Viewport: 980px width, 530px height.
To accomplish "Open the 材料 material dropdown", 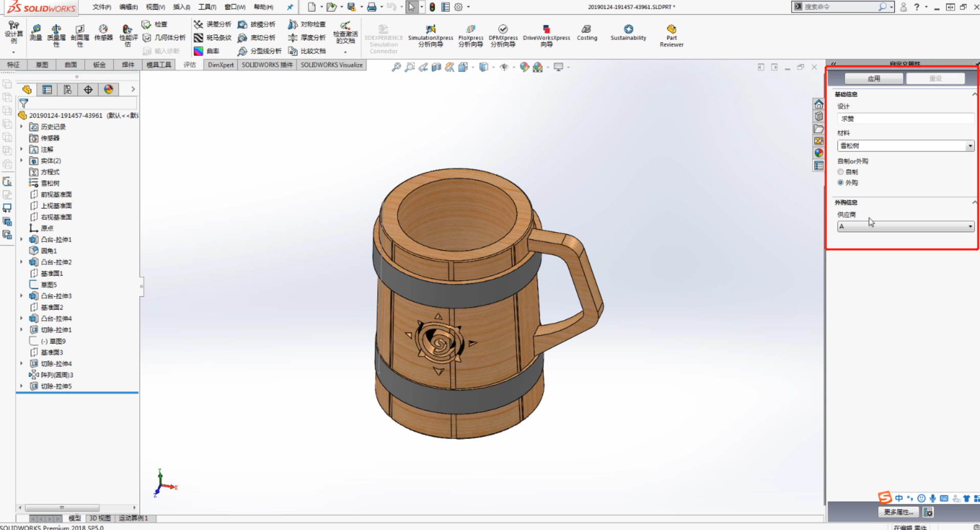I will point(970,146).
